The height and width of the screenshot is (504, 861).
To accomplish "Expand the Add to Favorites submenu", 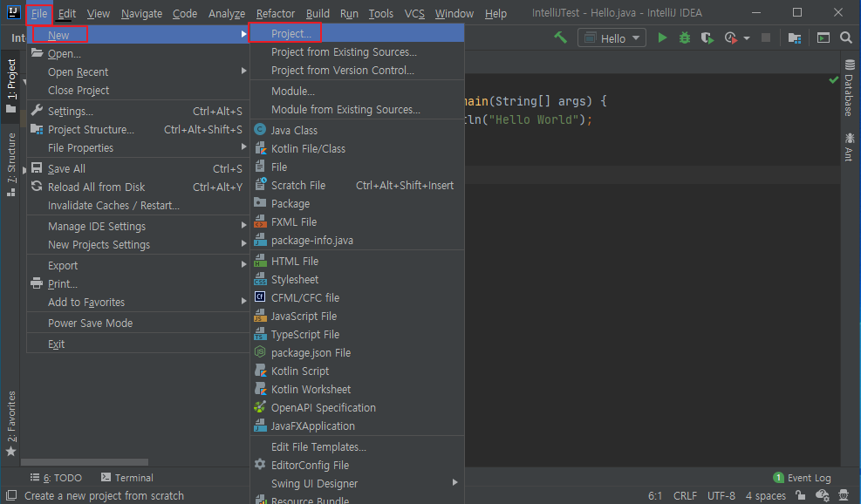I will tap(139, 302).
